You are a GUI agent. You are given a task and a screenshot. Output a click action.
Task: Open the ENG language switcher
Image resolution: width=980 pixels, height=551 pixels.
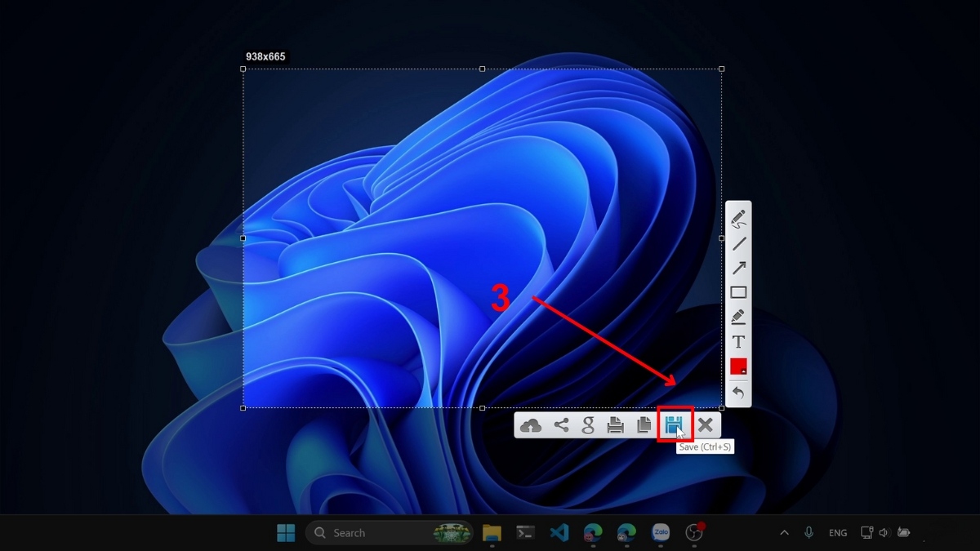(838, 533)
